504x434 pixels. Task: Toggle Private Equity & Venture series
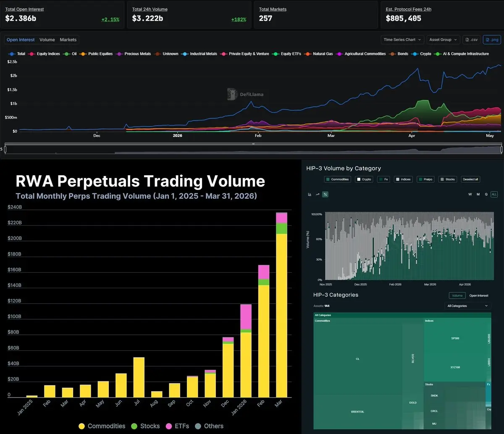tap(244, 54)
